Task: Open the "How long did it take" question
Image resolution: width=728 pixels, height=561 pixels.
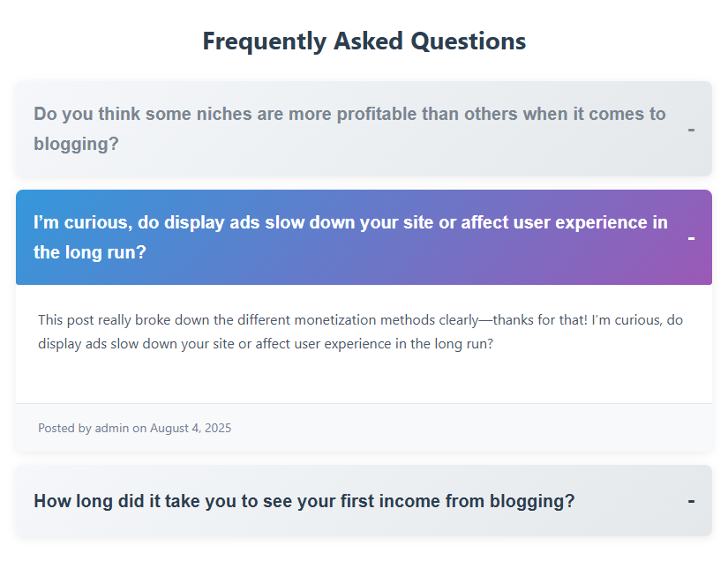Action: [x=304, y=501]
